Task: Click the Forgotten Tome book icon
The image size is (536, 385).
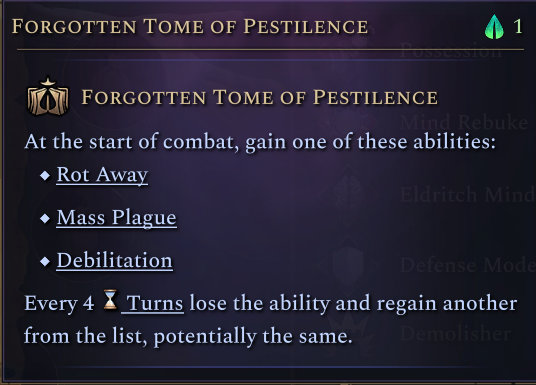Action: (x=48, y=97)
